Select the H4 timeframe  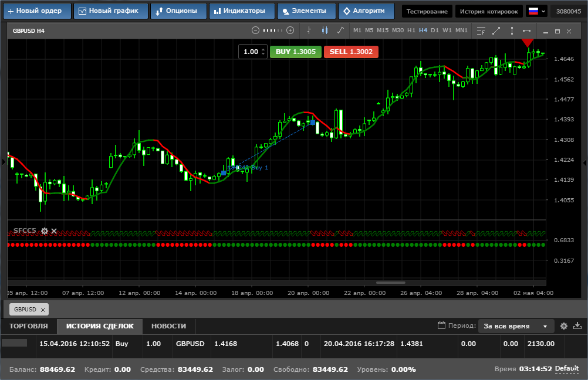[x=423, y=30]
